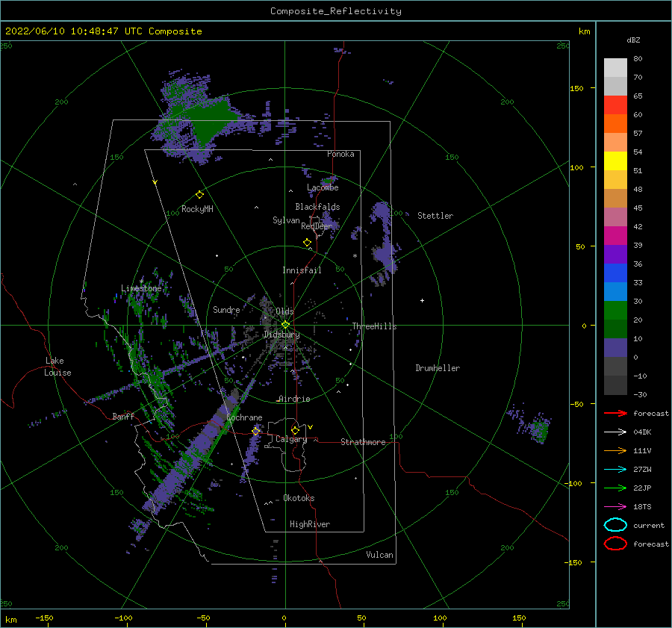Click the Lake Louise label
672x628 pixels.
[x=57, y=367]
